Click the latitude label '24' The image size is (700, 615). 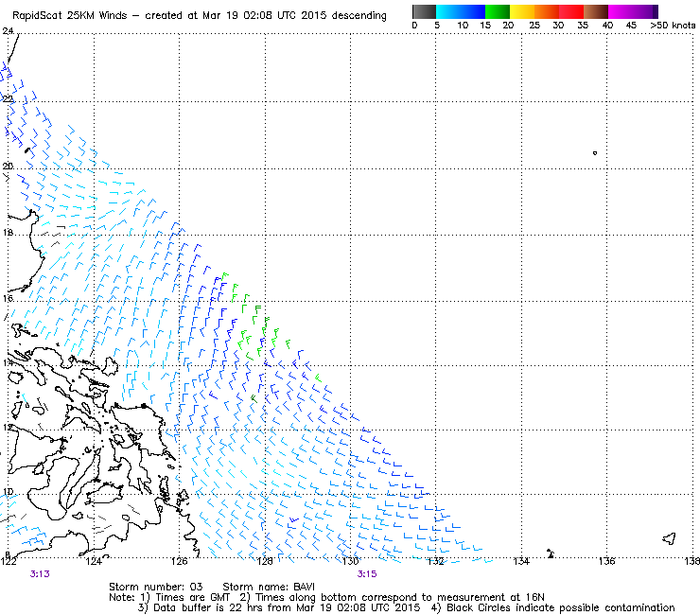(x=8, y=31)
